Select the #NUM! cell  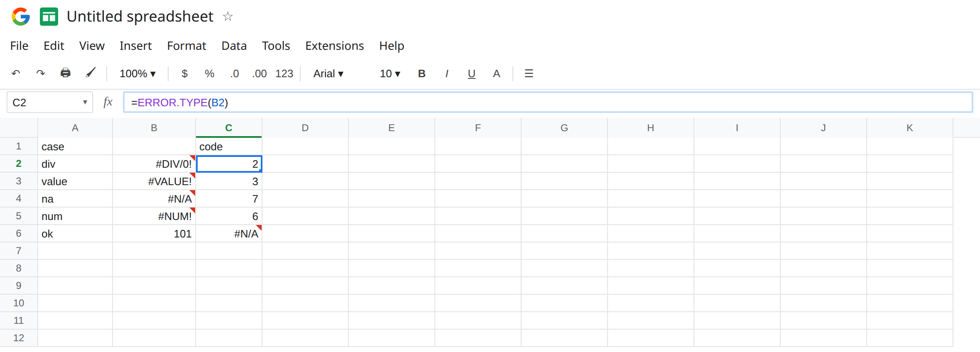click(x=154, y=216)
